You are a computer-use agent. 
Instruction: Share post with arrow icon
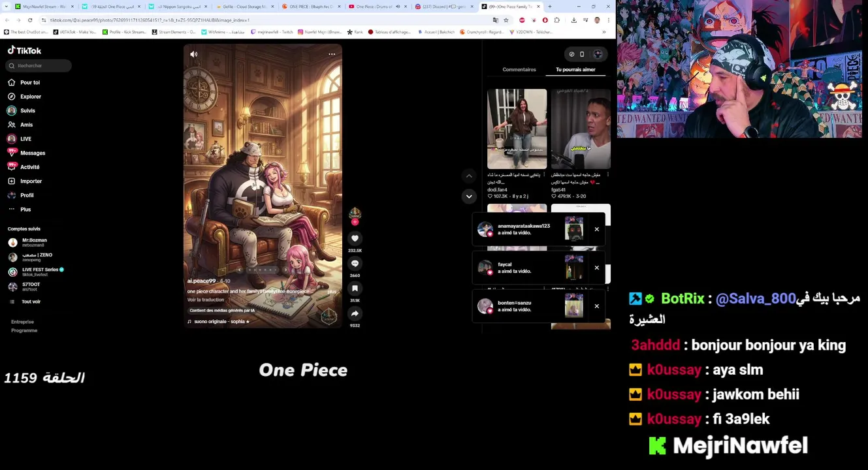(x=355, y=313)
